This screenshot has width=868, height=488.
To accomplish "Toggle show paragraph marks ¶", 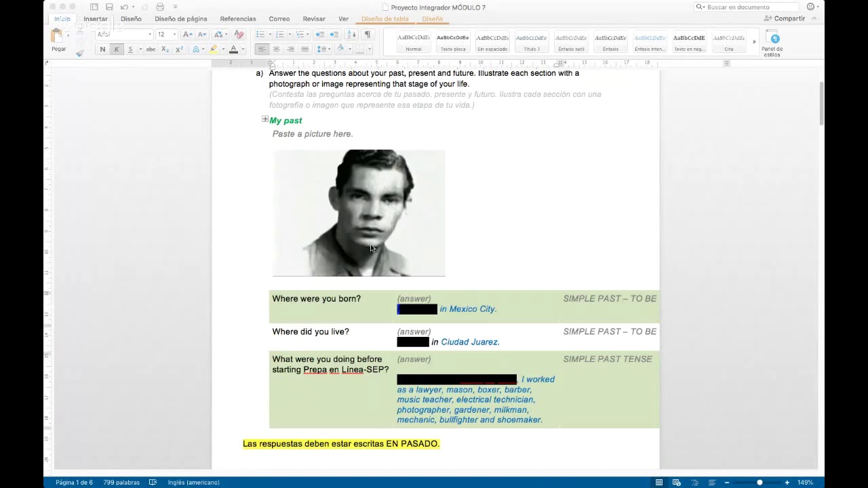I will click(367, 34).
